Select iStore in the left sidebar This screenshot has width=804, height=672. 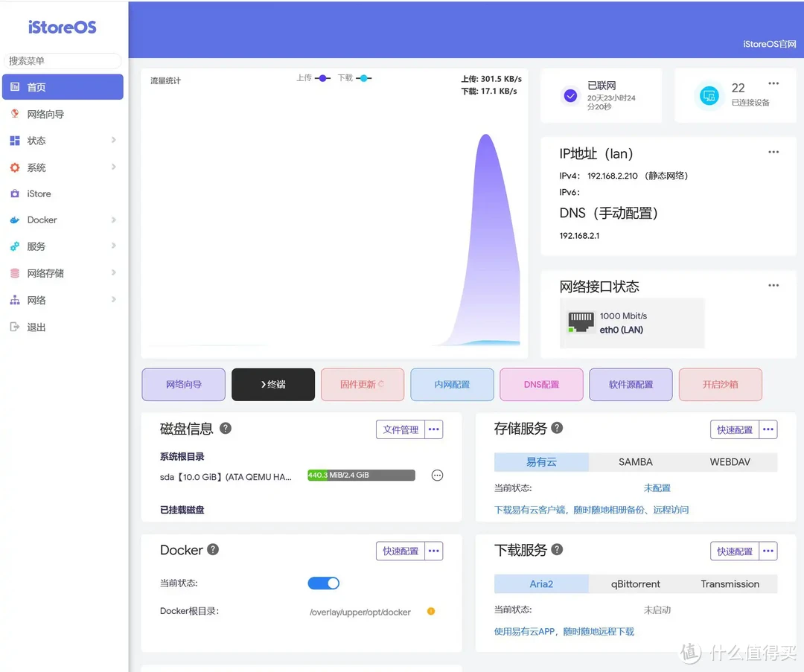[x=38, y=193]
